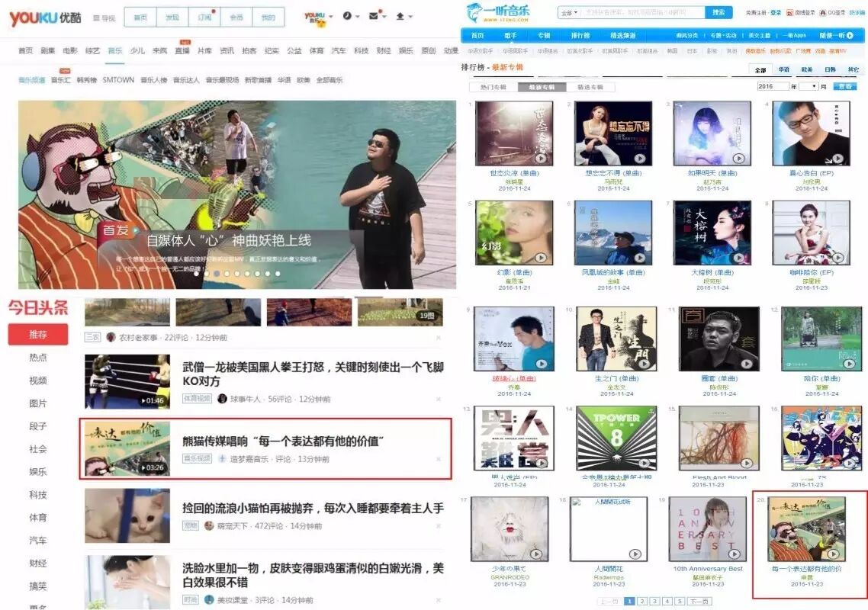Open the 直播 channel in Youku nav
868x610 pixels.
pyautogui.click(x=182, y=50)
